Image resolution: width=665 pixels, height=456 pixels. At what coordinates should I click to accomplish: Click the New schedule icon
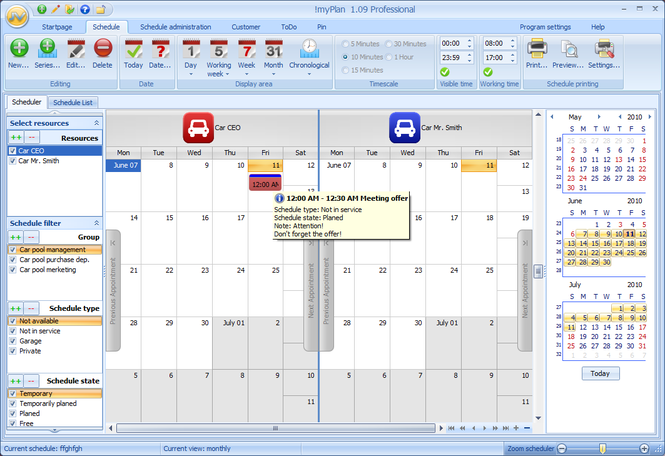tap(19, 48)
